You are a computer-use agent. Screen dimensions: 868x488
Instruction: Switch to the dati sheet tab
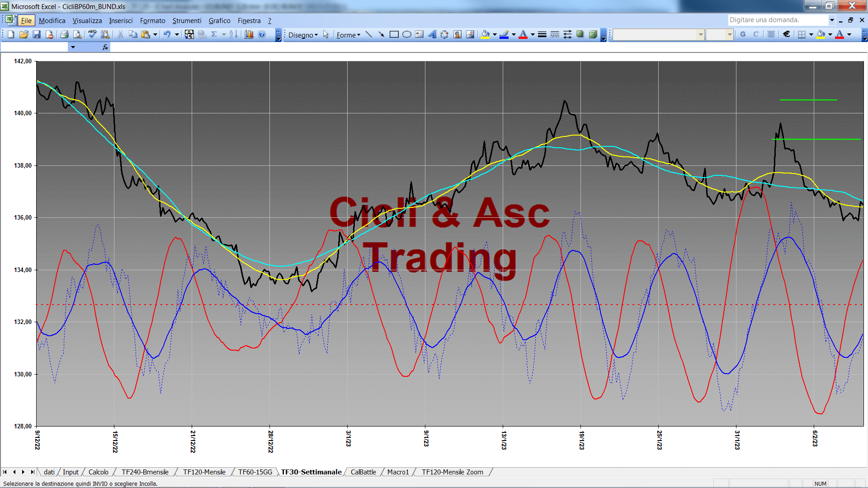pos(49,472)
